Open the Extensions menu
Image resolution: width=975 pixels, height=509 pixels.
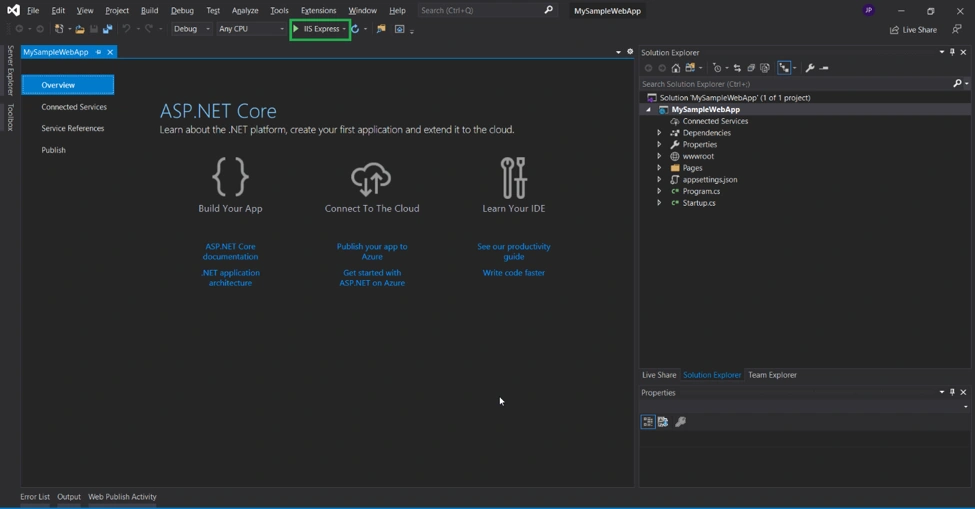click(318, 11)
